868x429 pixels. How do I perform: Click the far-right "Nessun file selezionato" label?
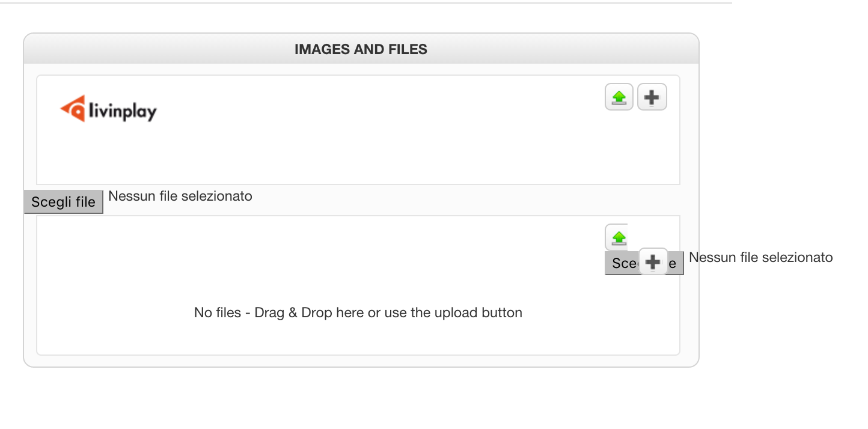pos(760,258)
